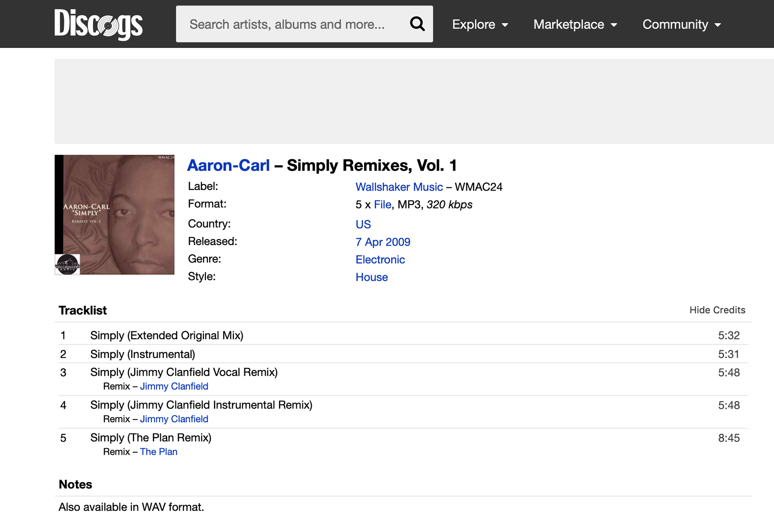Open the Explore dropdown menu

[480, 25]
